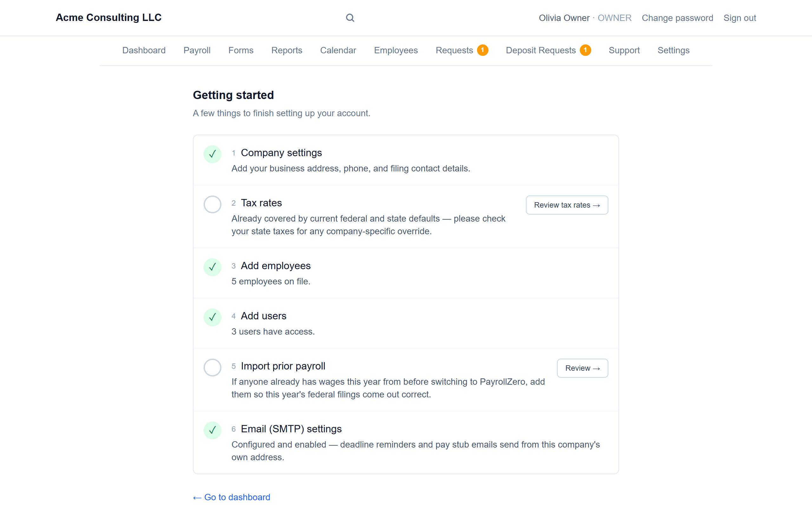Click the Review tax rates button
Image resolution: width=812 pixels, height=525 pixels.
coord(567,205)
